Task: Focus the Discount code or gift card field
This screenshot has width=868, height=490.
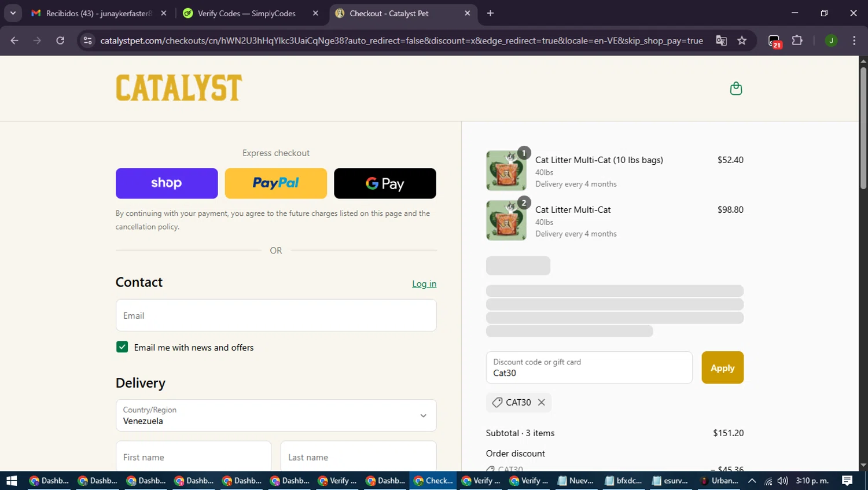Action: (x=589, y=367)
